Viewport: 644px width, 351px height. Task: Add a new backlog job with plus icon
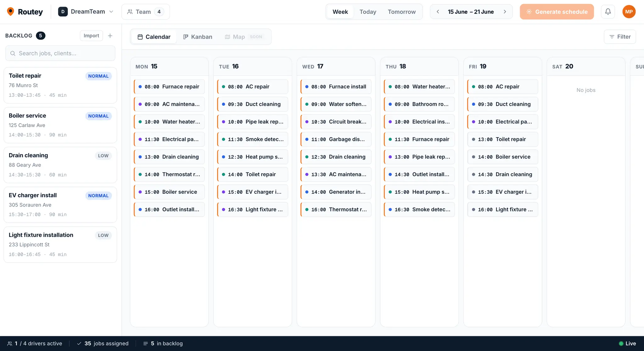[x=110, y=36]
